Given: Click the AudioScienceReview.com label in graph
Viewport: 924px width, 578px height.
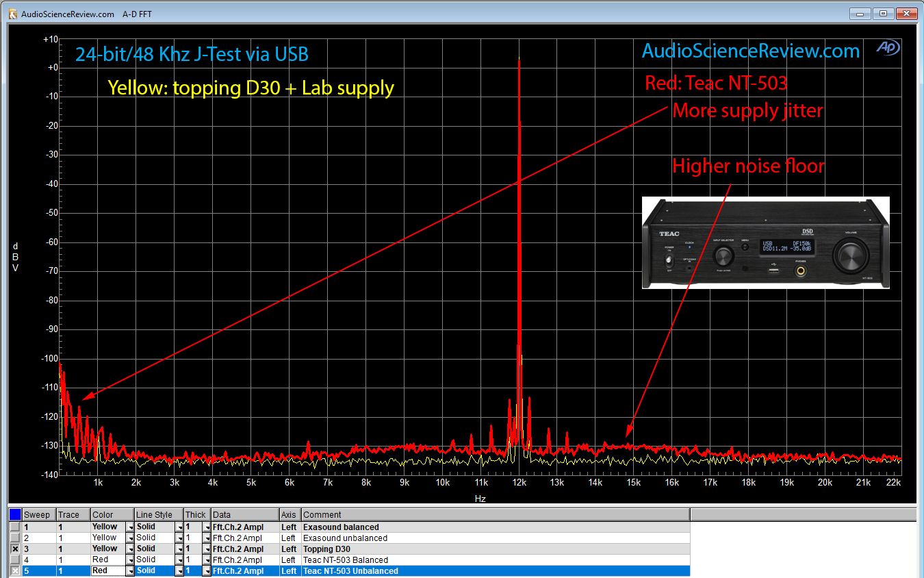Looking at the screenshot, I should click(x=751, y=51).
